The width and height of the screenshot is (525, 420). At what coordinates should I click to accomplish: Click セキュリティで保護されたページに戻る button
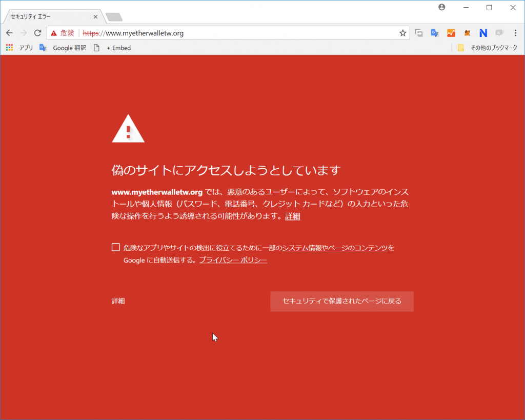point(341,301)
